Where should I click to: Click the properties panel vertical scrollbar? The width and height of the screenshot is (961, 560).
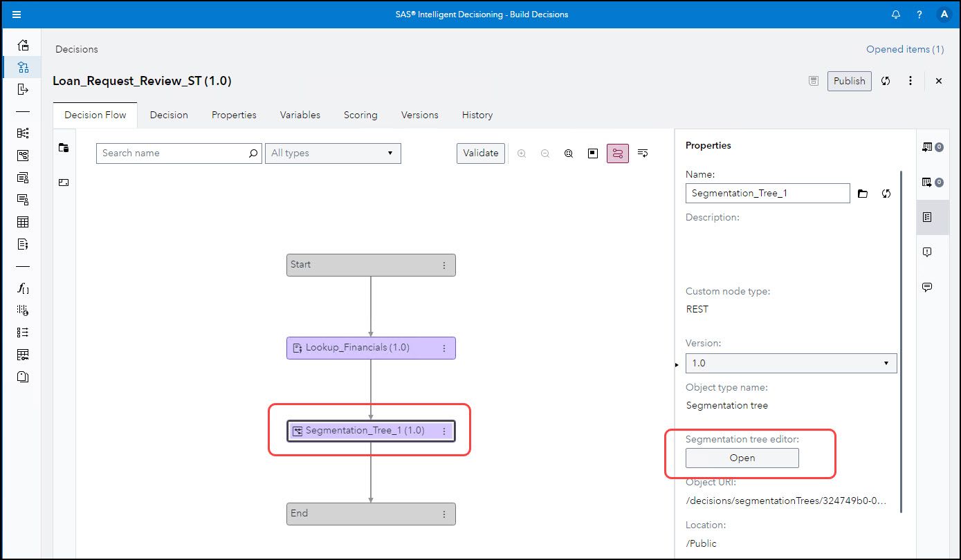901,339
